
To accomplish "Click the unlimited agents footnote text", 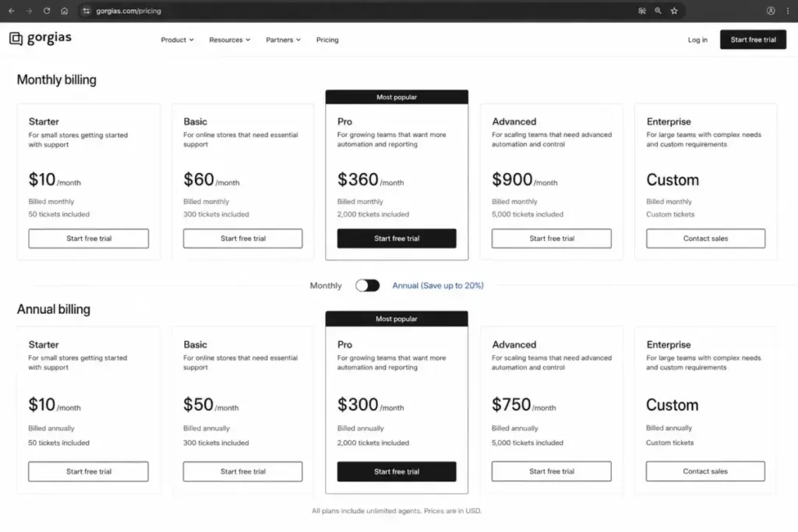I will (397, 511).
